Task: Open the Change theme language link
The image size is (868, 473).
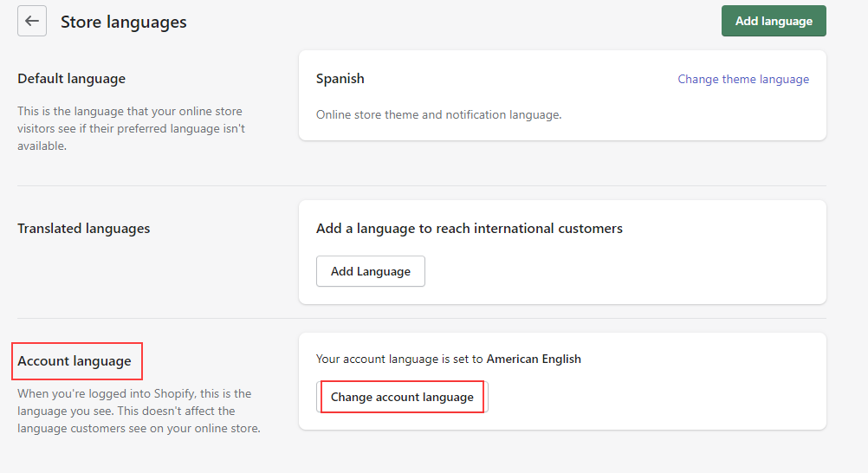Action: (742, 79)
